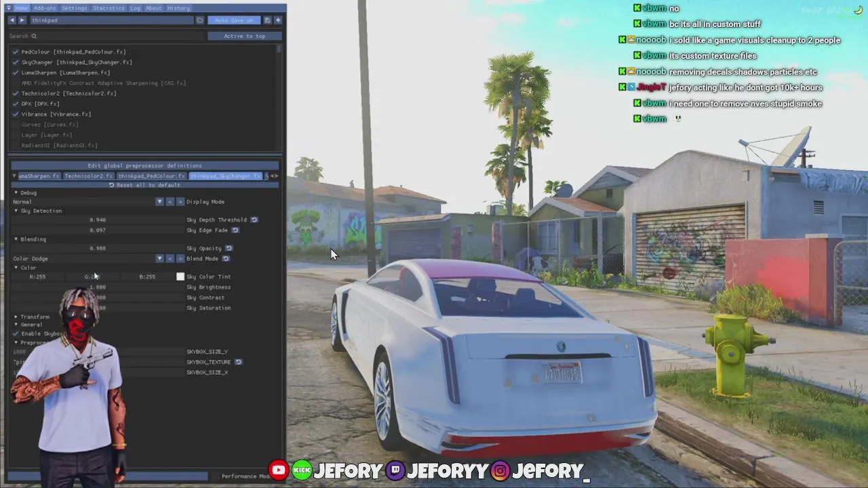
Task: Select previous Blend Mode option
Action: point(170,259)
